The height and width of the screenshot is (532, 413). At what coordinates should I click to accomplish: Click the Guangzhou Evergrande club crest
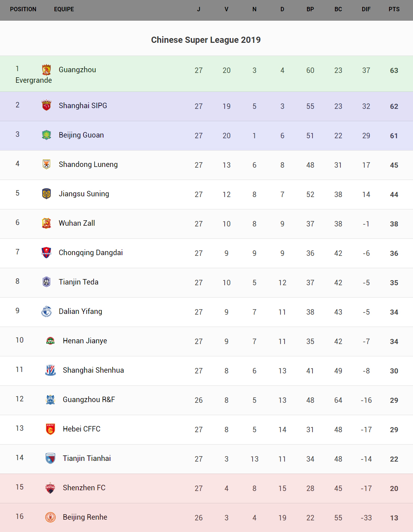(x=46, y=70)
